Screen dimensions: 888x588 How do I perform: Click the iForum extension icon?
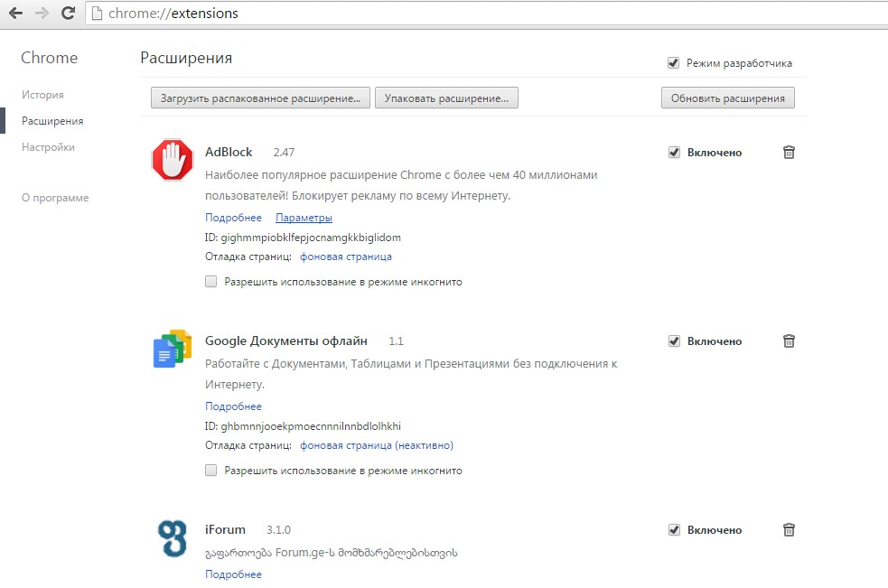tap(173, 538)
